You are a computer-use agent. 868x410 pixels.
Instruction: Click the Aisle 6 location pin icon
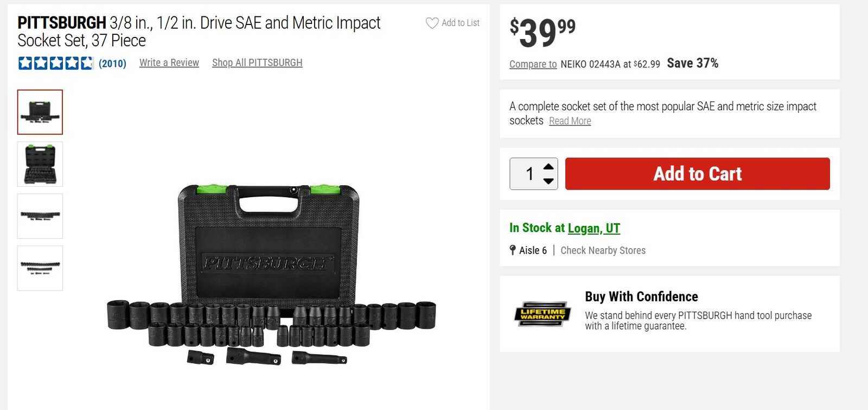[513, 250]
